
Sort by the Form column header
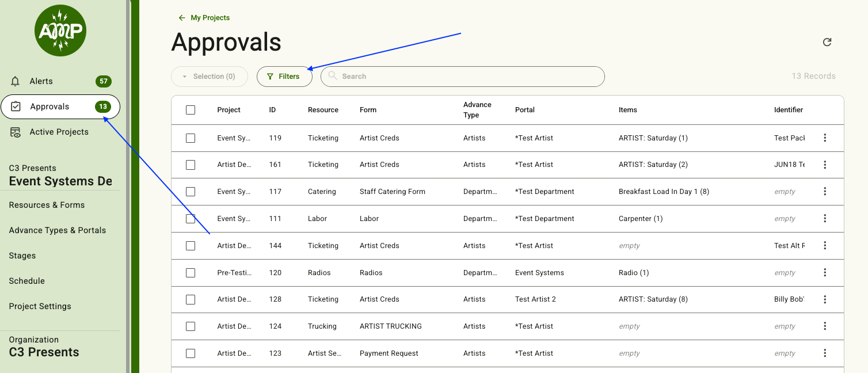[x=368, y=110]
